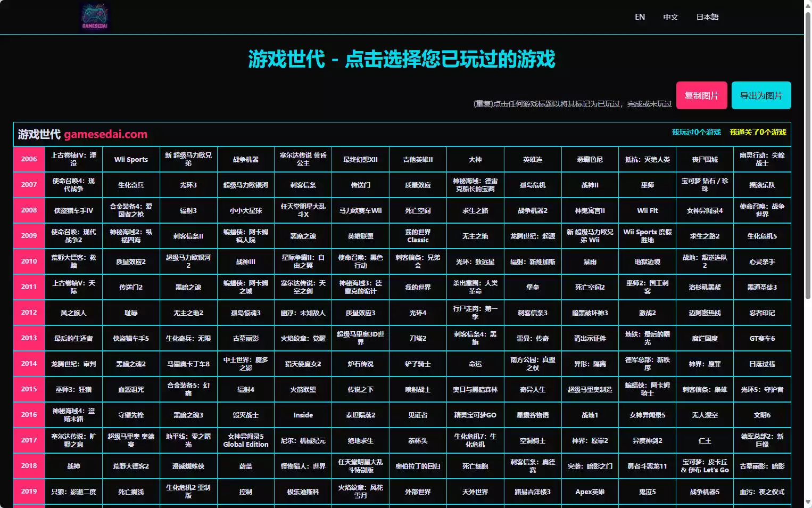Select 暴雨 in 2010 row
812x508 pixels.
pyautogui.click(x=590, y=261)
